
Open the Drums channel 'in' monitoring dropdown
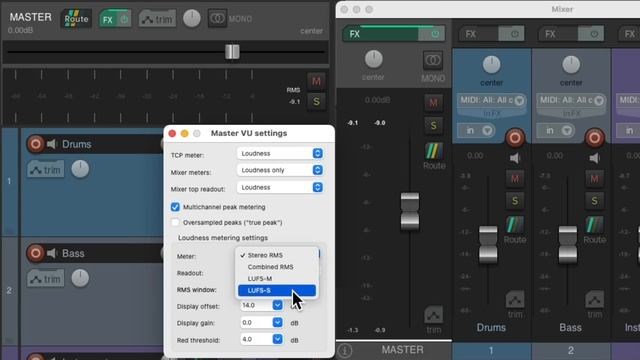coord(476,131)
